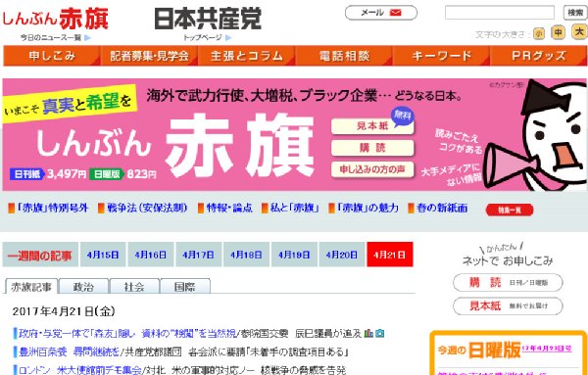This screenshot has height=375, width=588.
Task: Open the PRグッズ menu item
Action: (538, 56)
